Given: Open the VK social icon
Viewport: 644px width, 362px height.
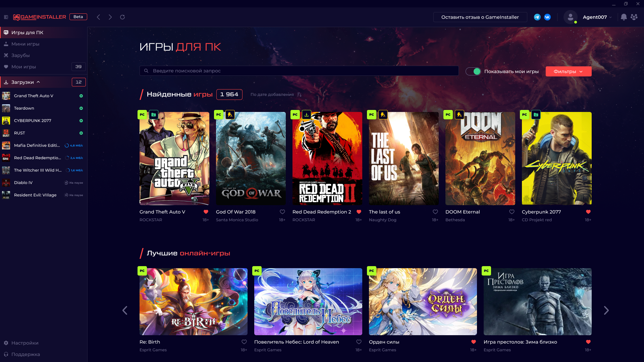Looking at the screenshot, I should (547, 17).
